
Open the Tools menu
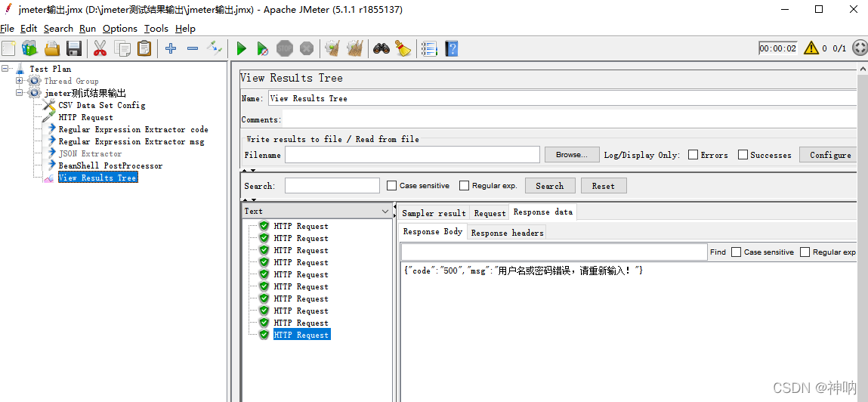pyautogui.click(x=156, y=28)
